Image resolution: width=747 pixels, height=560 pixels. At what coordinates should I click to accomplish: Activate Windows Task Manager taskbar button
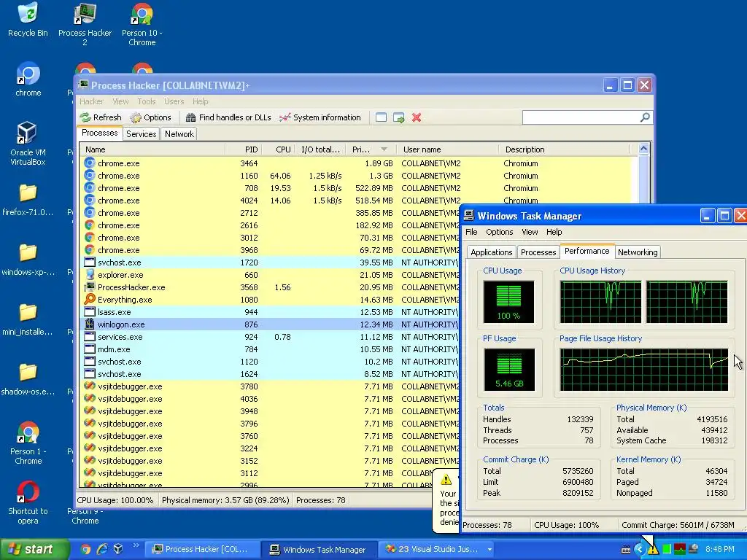320,549
